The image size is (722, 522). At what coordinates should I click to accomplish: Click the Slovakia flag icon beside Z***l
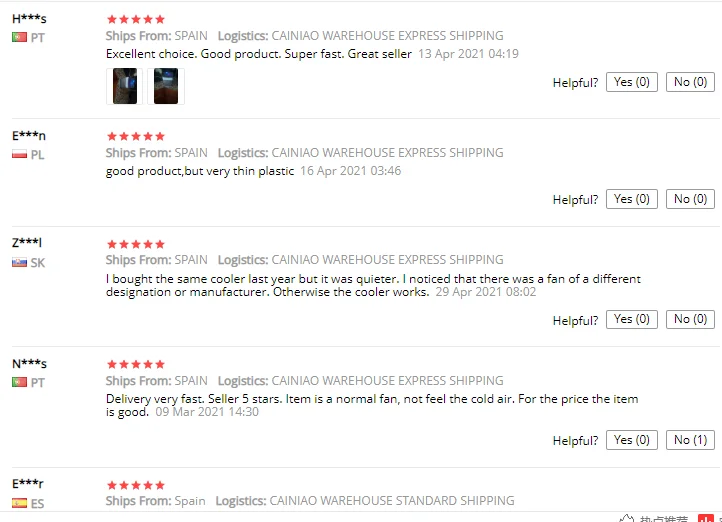pos(19,263)
